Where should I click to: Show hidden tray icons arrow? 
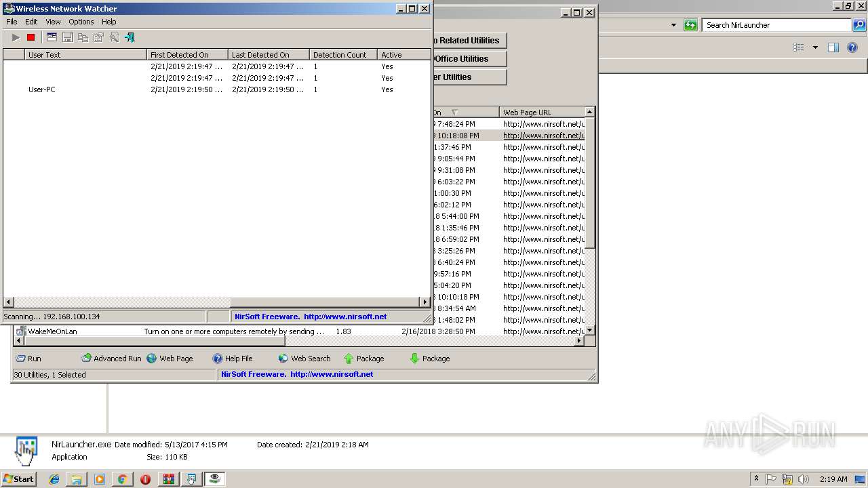click(756, 479)
